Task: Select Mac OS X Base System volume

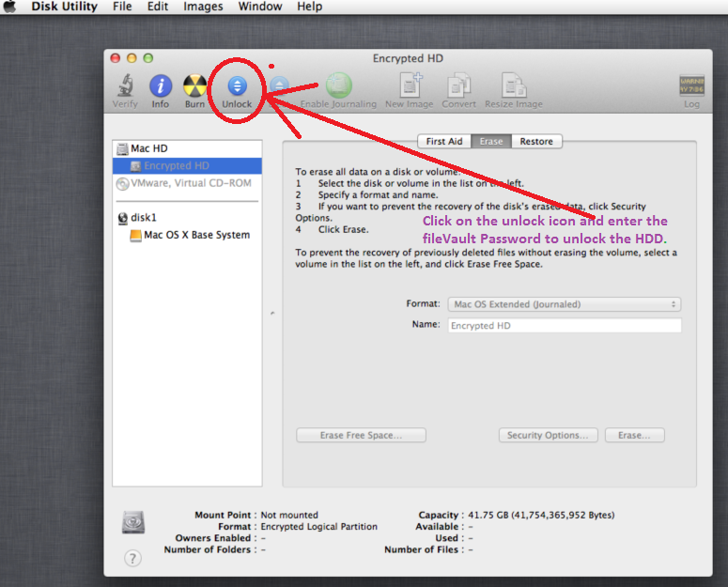Action: (187, 235)
